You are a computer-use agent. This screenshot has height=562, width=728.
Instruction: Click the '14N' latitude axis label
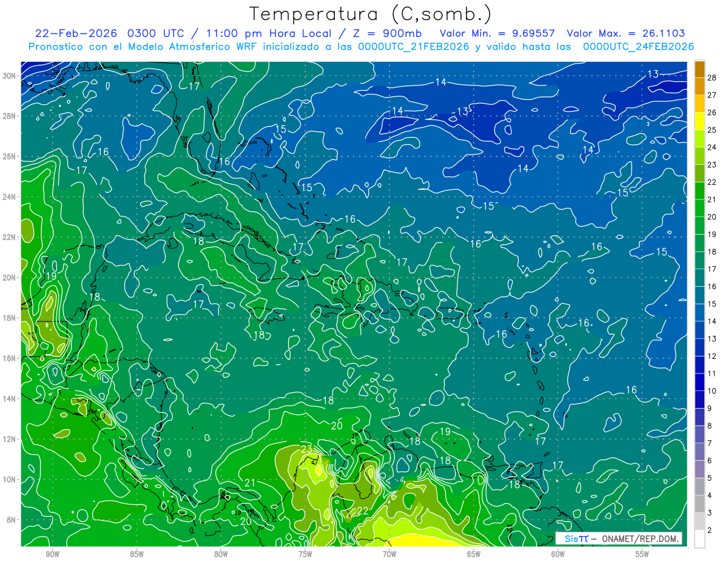point(9,399)
